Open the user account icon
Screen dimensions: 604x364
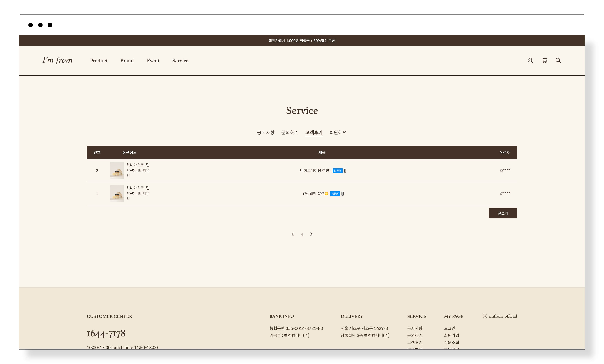click(x=530, y=60)
